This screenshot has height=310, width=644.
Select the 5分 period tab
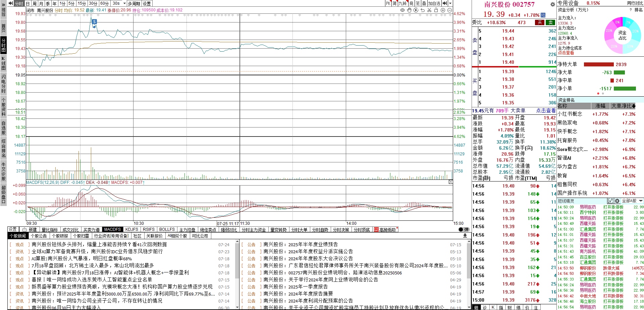(x=71, y=3)
